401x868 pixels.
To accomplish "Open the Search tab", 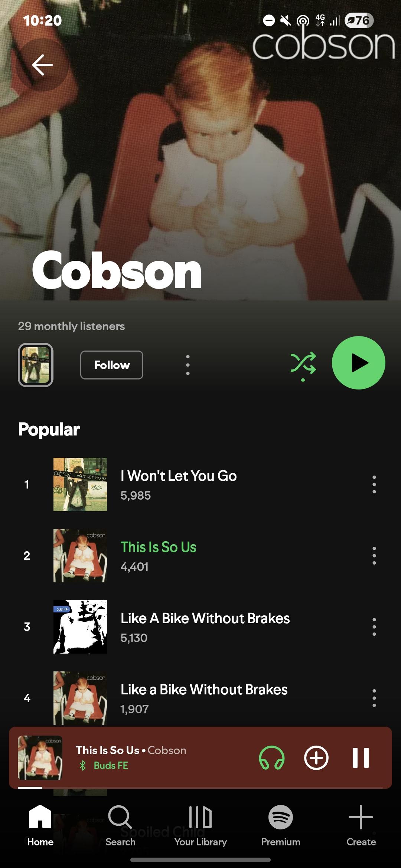I will [x=120, y=826].
